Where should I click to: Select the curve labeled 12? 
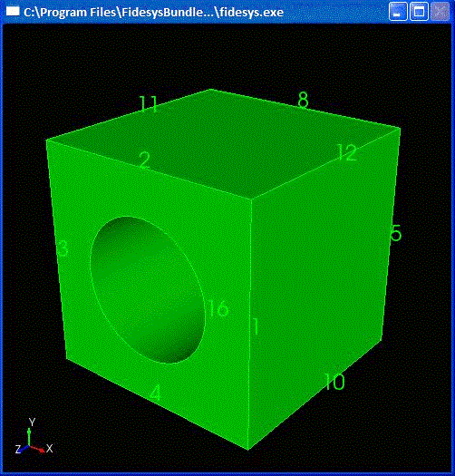346,152
